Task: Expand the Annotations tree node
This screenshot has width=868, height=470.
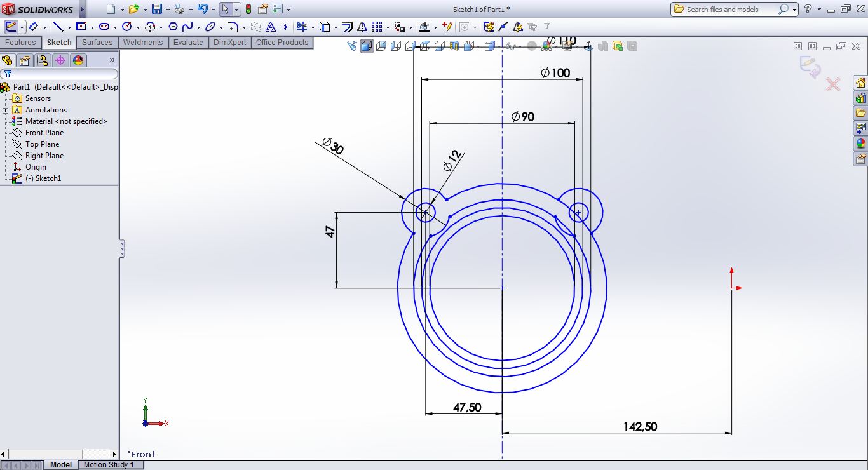Action: point(6,109)
